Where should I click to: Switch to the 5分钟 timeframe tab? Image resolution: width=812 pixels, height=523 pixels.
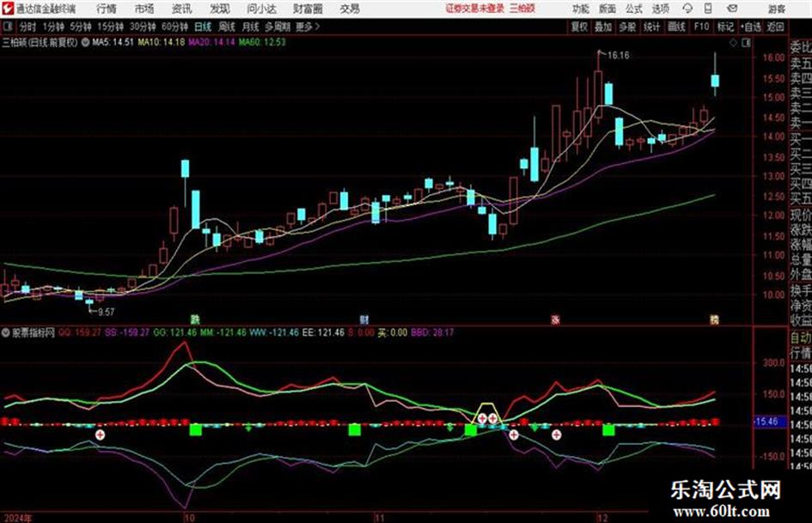coord(81,27)
